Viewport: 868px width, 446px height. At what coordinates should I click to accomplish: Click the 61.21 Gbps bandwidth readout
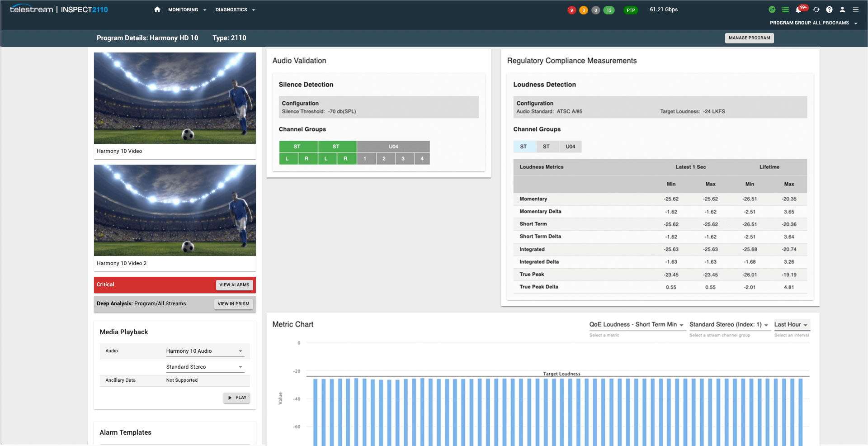click(x=664, y=9)
